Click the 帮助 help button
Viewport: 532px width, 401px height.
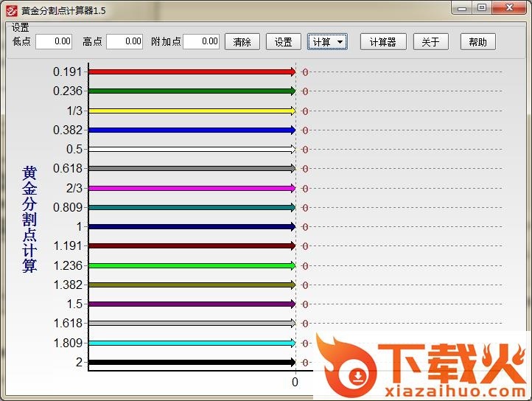pyautogui.click(x=477, y=42)
